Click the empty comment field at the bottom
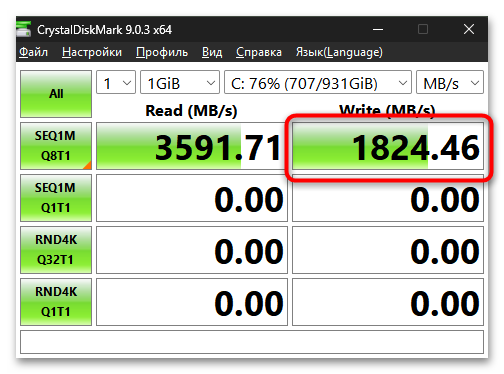Viewport: 504px width, 374px height. click(252, 342)
